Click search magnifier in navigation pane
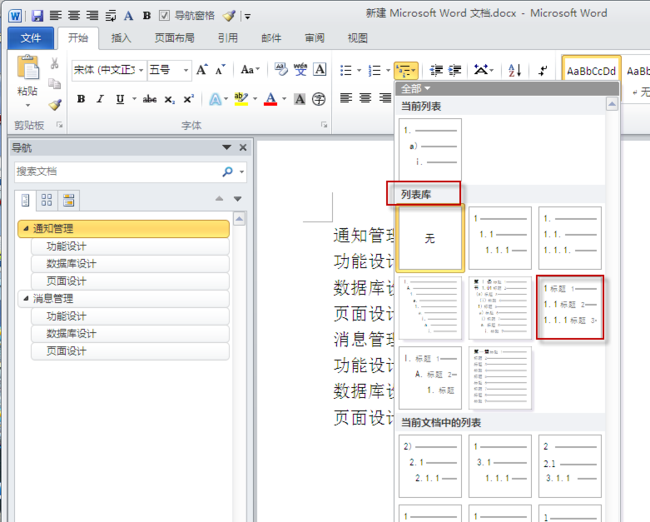The image size is (650, 522). pyautogui.click(x=228, y=171)
